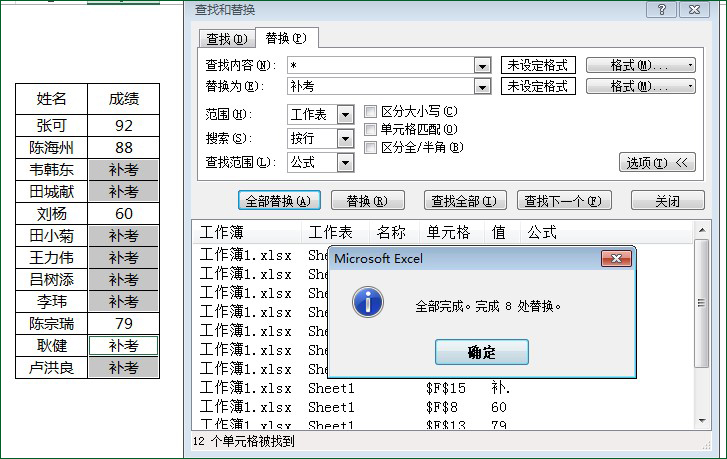Select the score cell 88

coord(124,147)
